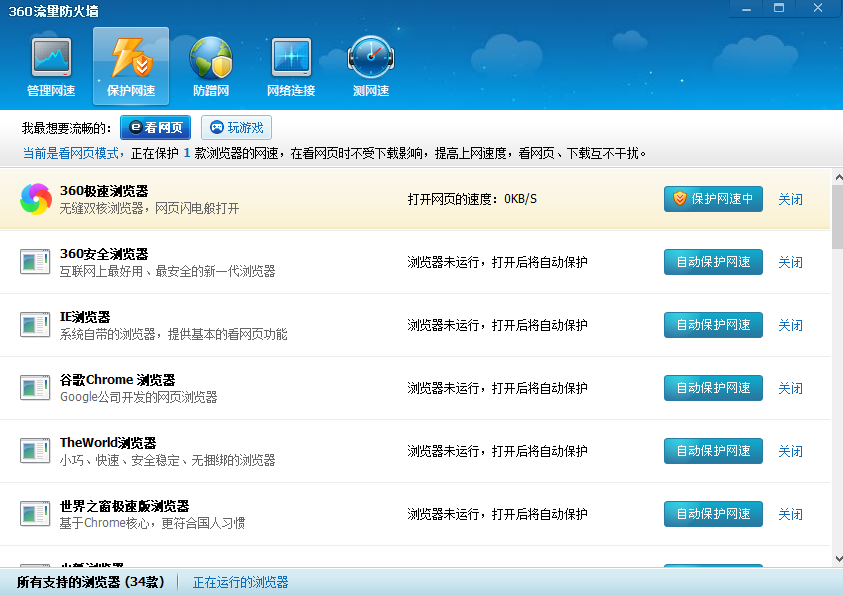Image resolution: width=843 pixels, height=595 pixels.
Task: Click 关闭 link for 世界之窗极速版浏览器
Action: click(x=790, y=514)
